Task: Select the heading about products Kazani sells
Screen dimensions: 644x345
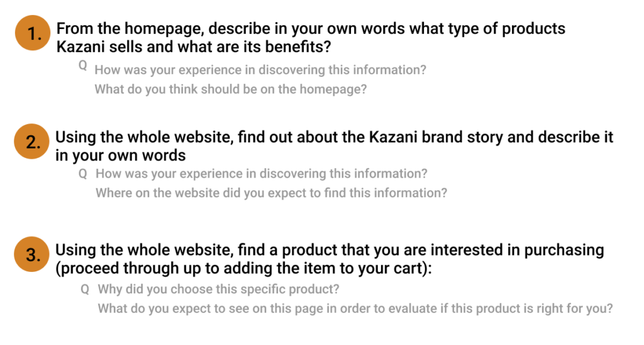Action: [x=311, y=37]
